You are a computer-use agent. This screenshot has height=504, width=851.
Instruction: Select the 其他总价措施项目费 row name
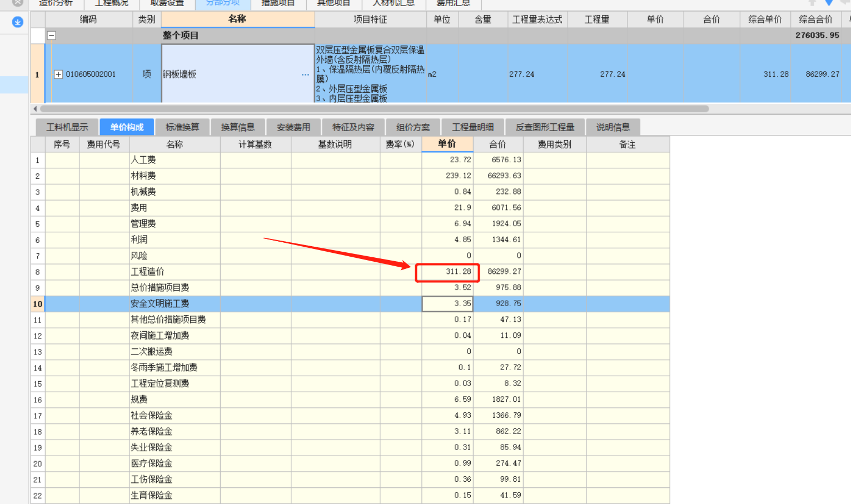click(168, 320)
